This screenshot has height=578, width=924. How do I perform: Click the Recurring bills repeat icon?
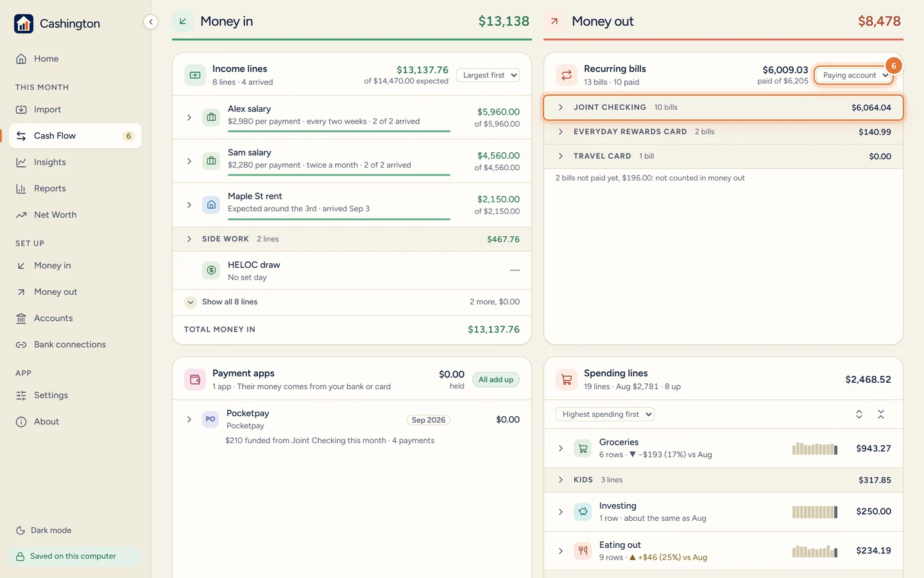(566, 75)
